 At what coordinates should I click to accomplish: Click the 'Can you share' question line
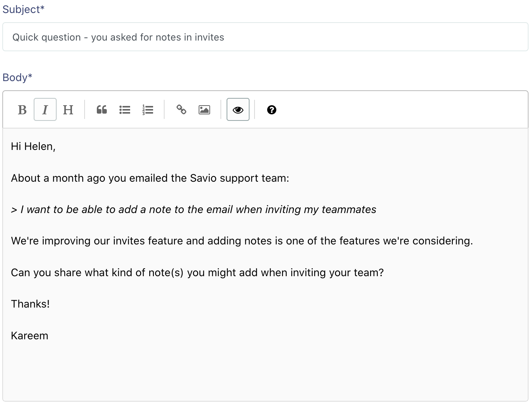[x=197, y=273]
